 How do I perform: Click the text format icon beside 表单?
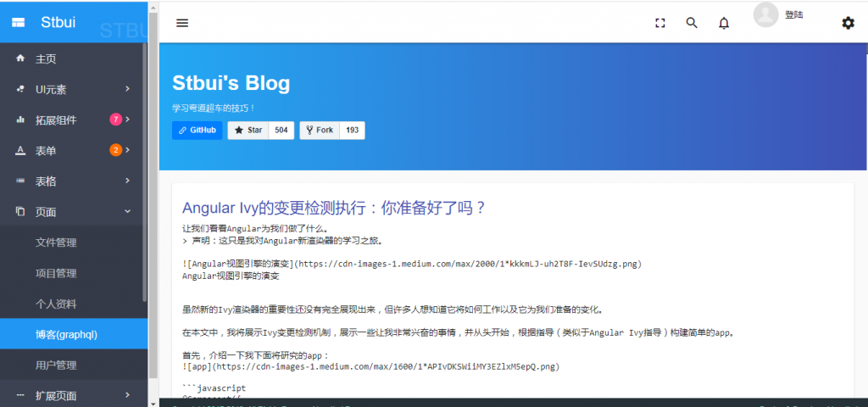pyautogui.click(x=20, y=150)
